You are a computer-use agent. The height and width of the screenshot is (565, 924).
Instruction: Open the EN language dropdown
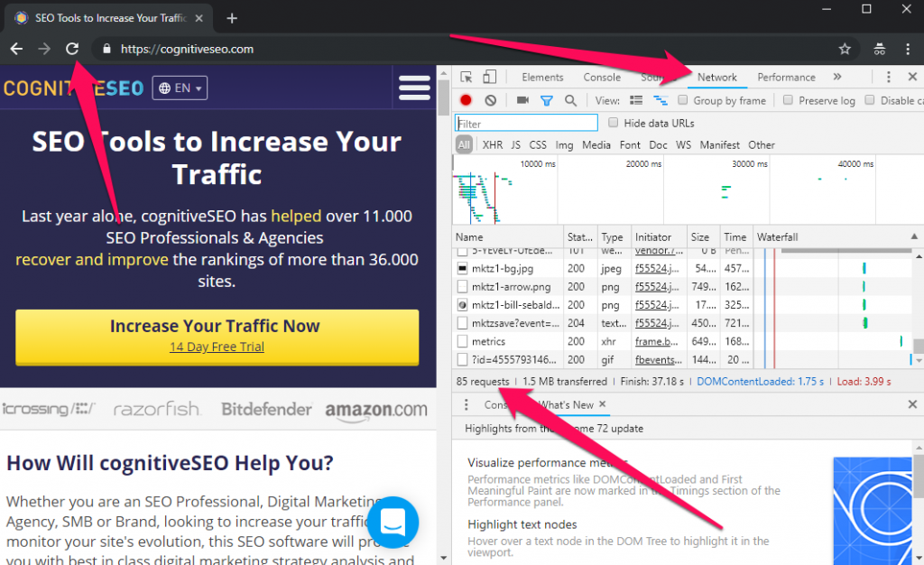point(180,88)
